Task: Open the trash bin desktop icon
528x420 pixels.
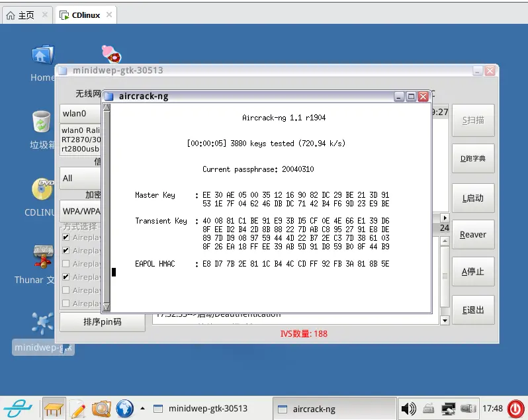Action: coord(42,122)
